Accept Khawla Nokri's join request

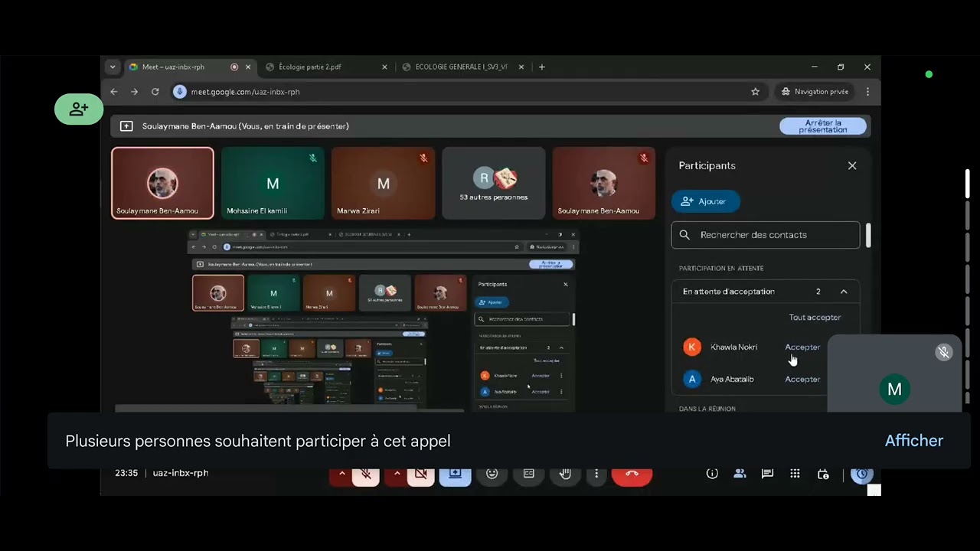(x=802, y=347)
